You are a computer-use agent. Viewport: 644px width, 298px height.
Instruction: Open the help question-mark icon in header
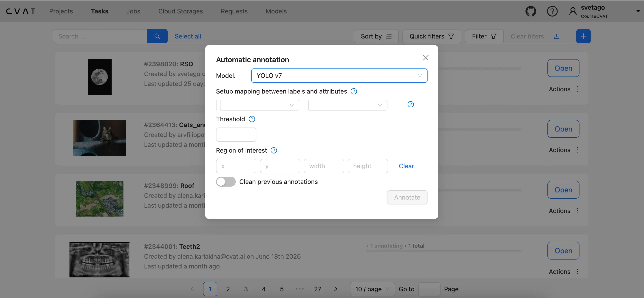click(x=552, y=11)
